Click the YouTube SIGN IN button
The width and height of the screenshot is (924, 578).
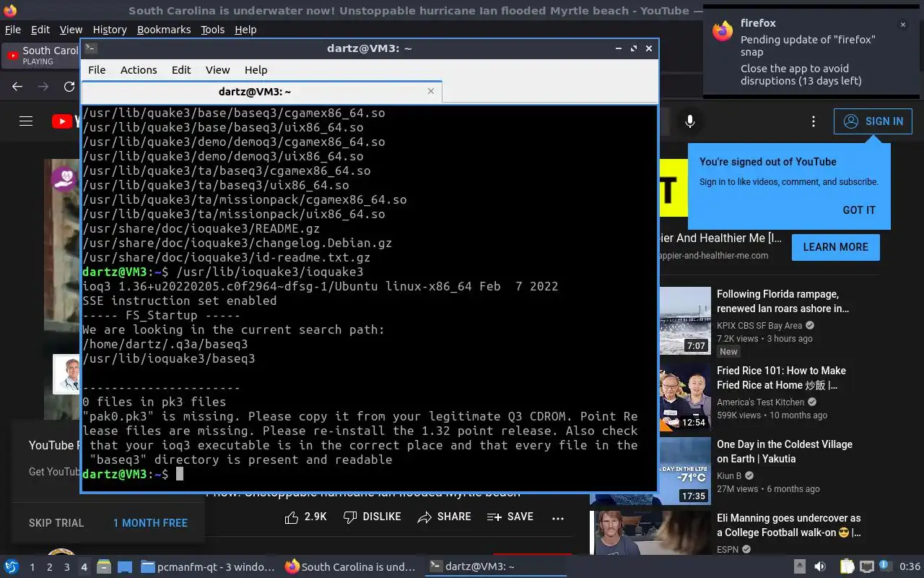(x=873, y=121)
